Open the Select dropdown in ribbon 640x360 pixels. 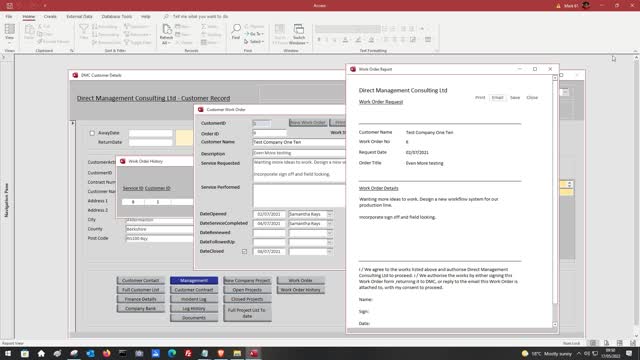pos(254,42)
